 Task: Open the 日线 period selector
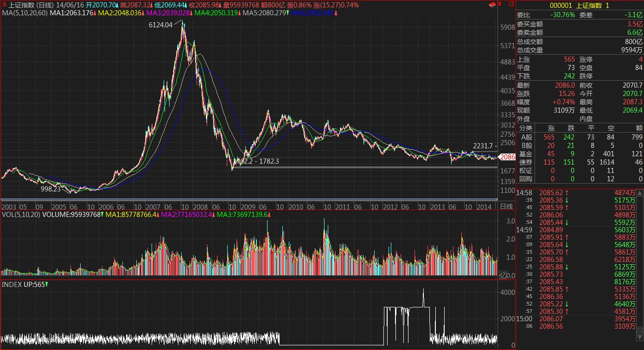[x=507, y=206]
